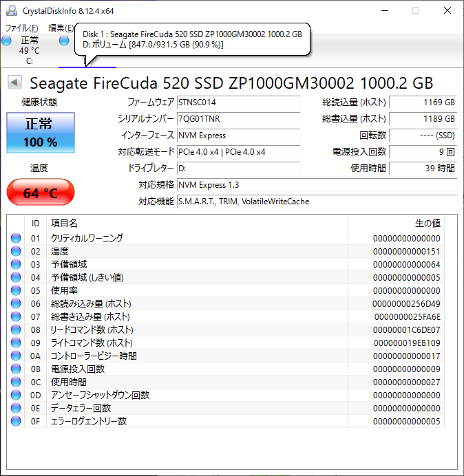This screenshot has width=464, height=476.
Task: Click status orb for 予備領域 (しきい値) row
Action: [16, 277]
